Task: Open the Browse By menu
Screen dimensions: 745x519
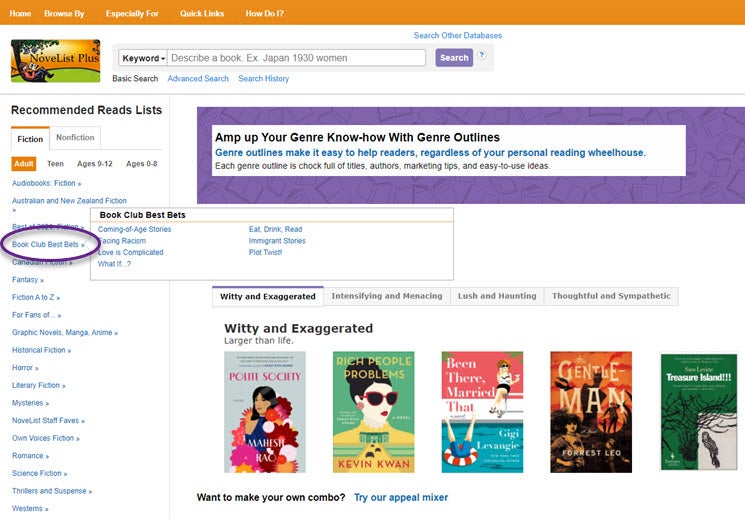Action: [64, 13]
